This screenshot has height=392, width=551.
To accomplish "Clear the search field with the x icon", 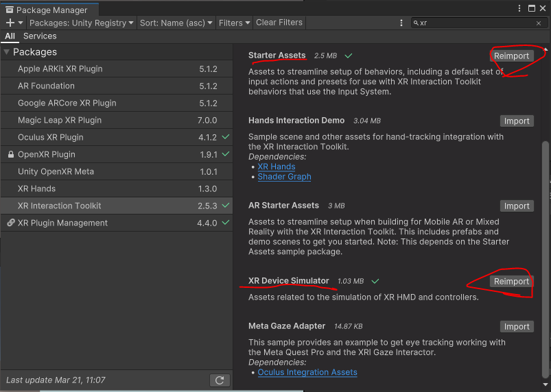I will click(x=539, y=23).
